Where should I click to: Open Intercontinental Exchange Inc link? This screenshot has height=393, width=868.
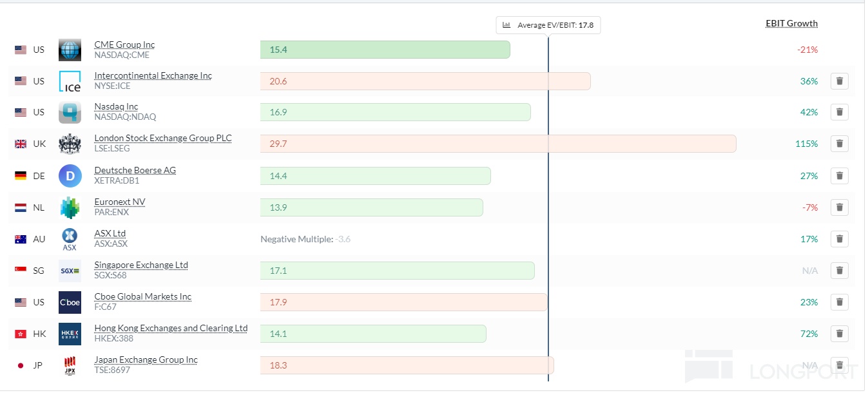pyautogui.click(x=153, y=75)
